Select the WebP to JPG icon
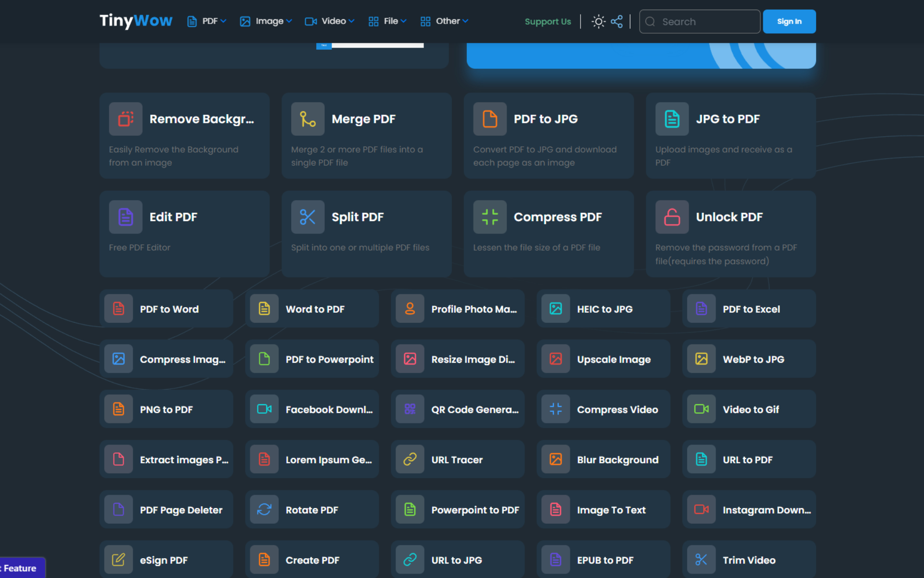Screen dimensions: 924x578 702,359
